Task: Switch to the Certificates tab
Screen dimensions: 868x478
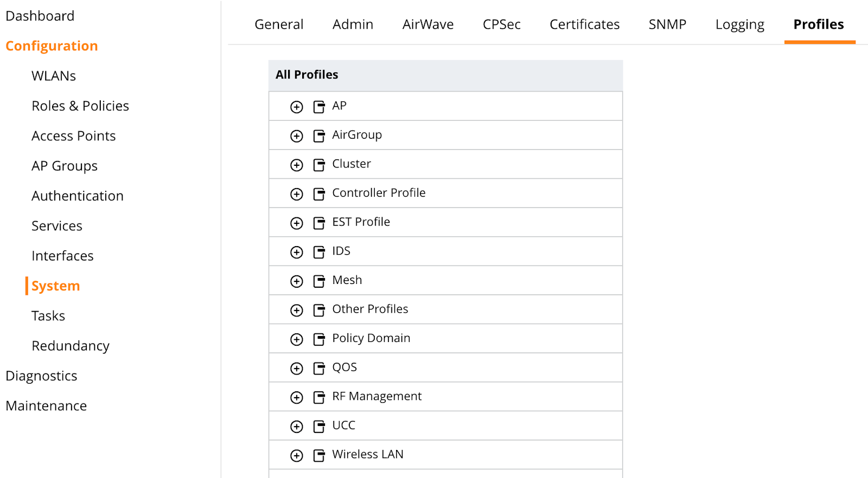Action: tap(584, 24)
